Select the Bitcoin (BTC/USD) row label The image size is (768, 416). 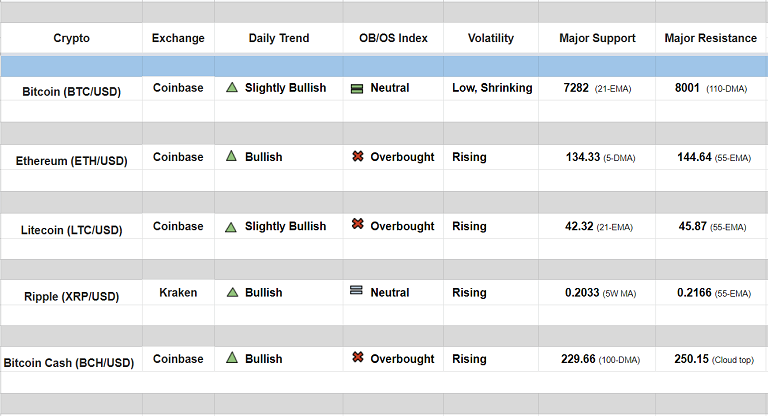pyautogui.click(x=71, y=91)
